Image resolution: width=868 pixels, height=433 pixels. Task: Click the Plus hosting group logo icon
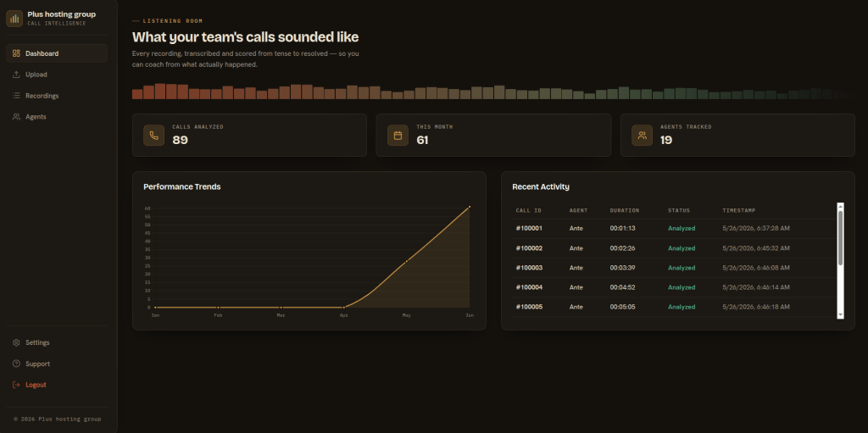click(14, 19)
